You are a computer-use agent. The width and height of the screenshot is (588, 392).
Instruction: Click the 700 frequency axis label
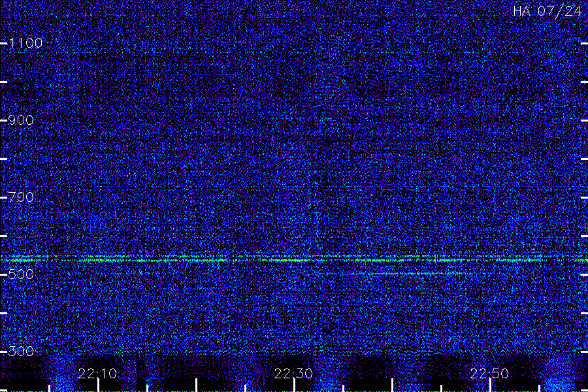pos(21,197)
